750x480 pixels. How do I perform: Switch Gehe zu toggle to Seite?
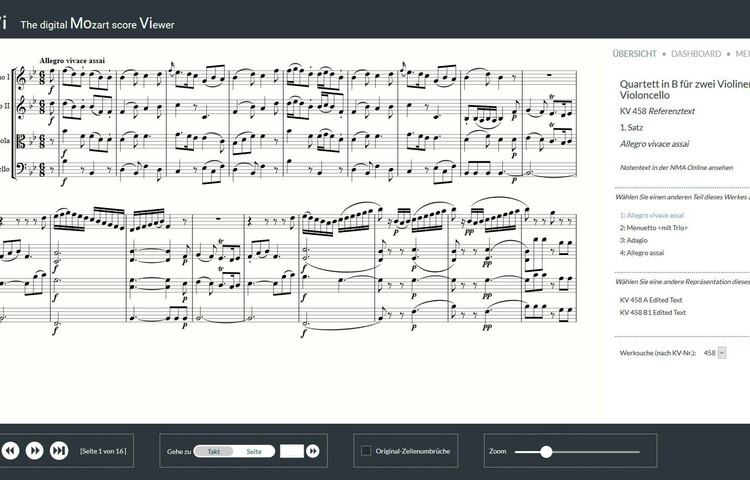(254, 451)
